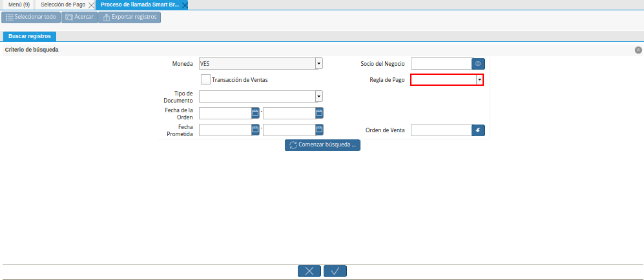Click the Socio del Negocio input field
This screenshot has width=644, height=280.
(441, 63)
